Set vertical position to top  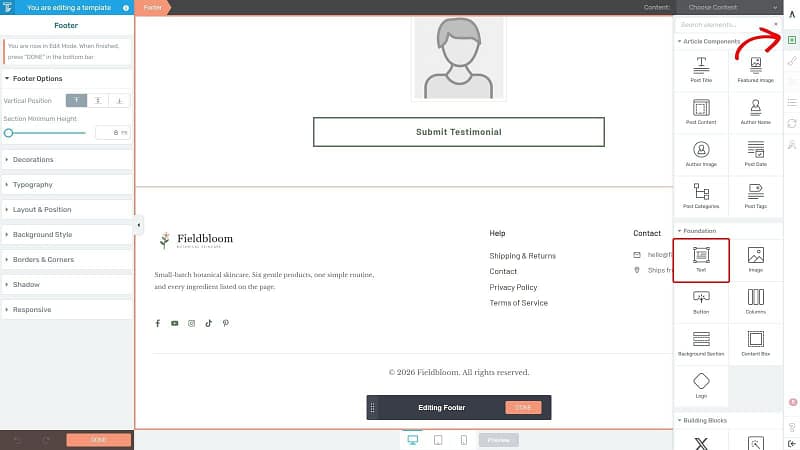(77, 101)
